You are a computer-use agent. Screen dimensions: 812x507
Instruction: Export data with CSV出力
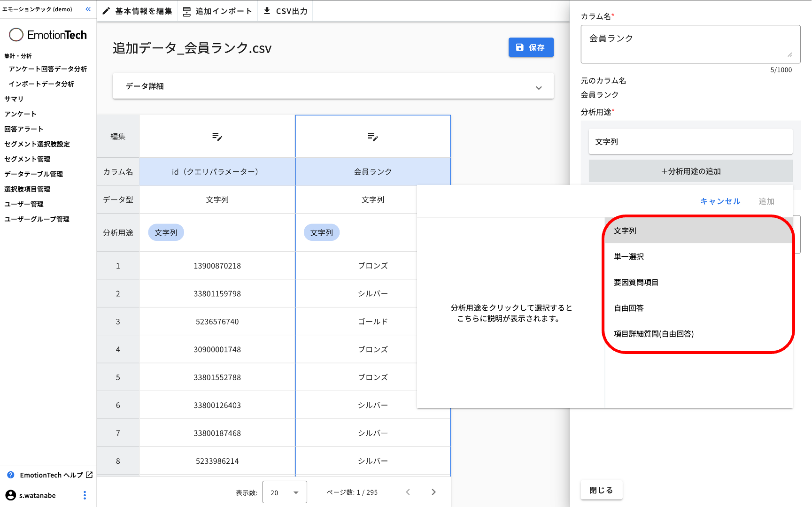285,11
